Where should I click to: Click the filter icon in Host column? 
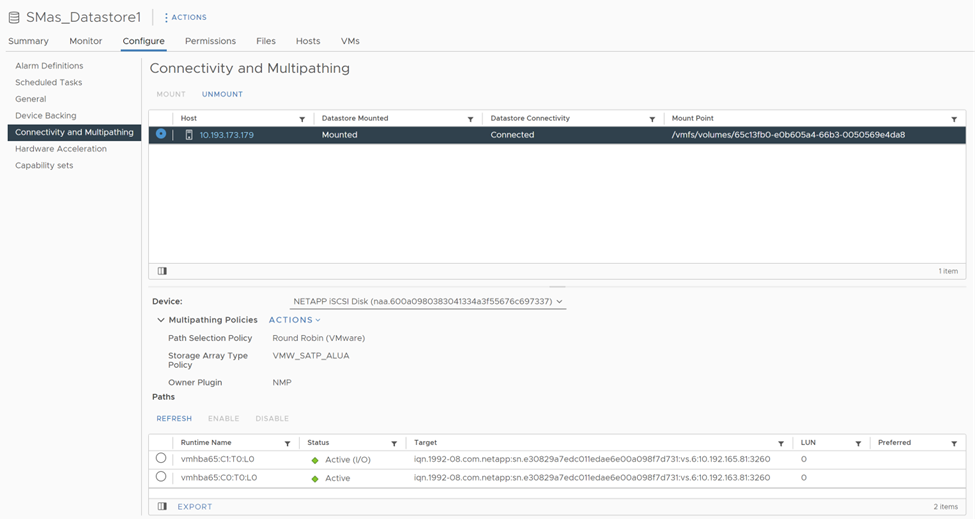pyautogui.click(x=302, y=119)
